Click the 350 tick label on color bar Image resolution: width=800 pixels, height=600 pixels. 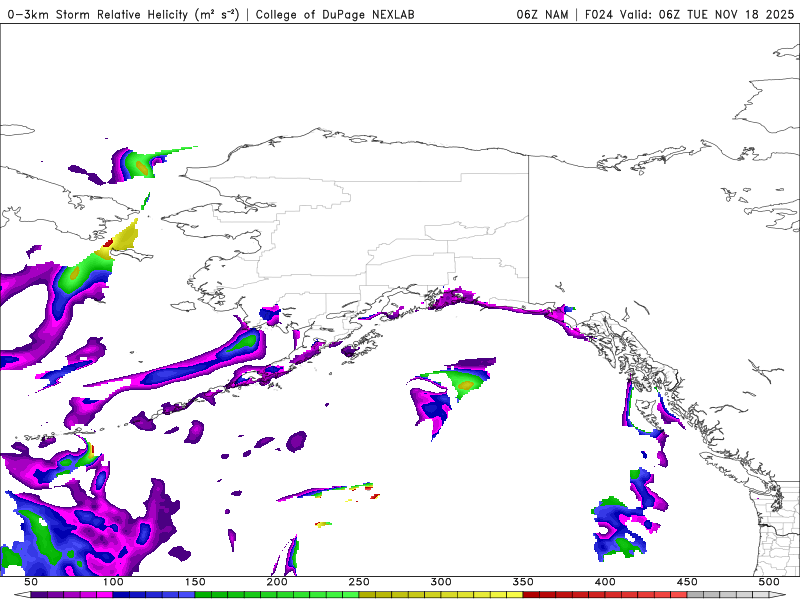click(x=523, y=582)
